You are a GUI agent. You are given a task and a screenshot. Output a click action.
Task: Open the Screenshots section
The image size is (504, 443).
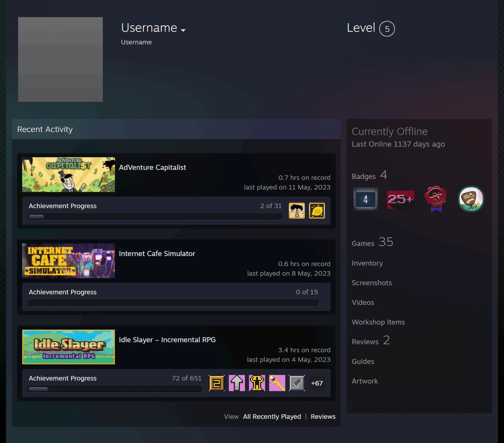372,283
